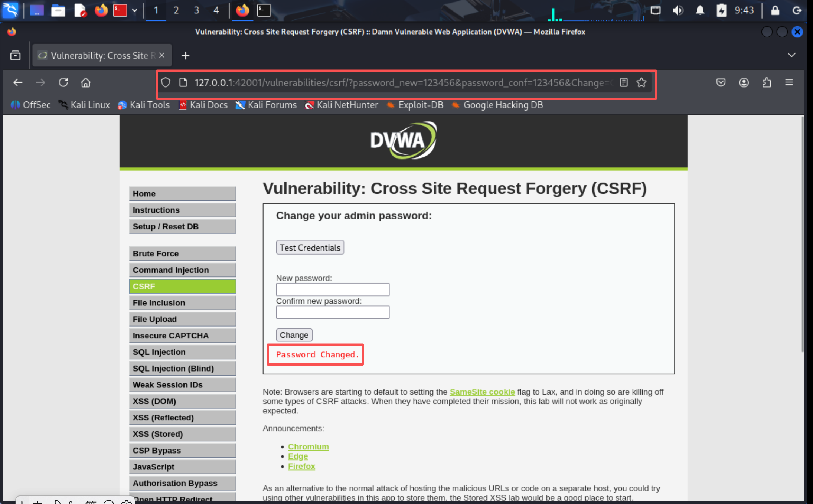Mute system volume speaker icon
The width and height of the screenshot is (813, 504).
coord(677,10)
